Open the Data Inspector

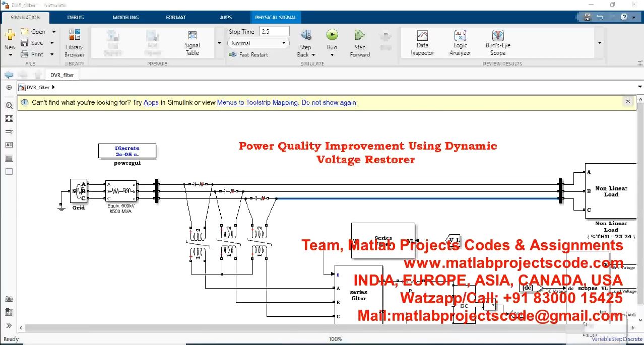(x=422, y=43)
